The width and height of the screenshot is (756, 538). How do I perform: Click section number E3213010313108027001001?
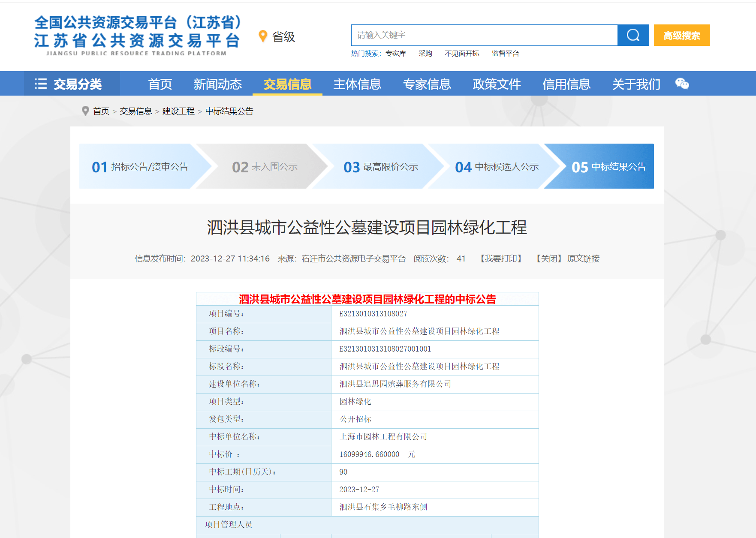pos(385,349)
